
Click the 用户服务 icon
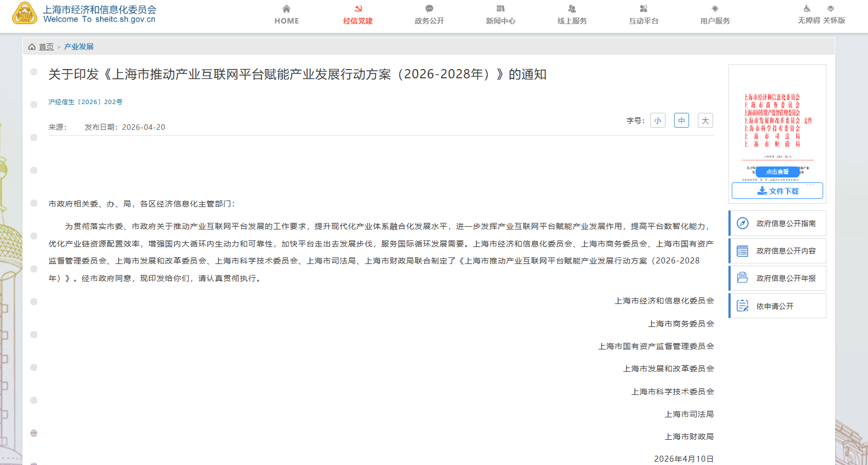click(715, 9)
